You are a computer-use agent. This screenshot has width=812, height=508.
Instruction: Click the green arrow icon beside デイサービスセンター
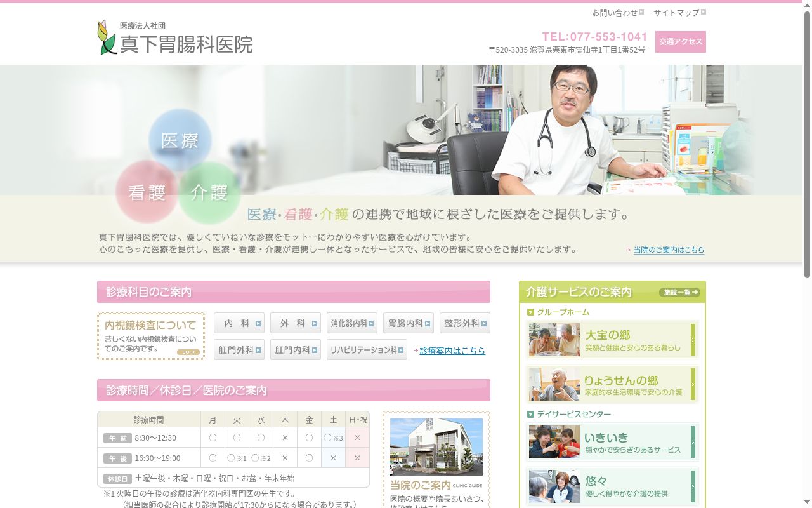531,414
